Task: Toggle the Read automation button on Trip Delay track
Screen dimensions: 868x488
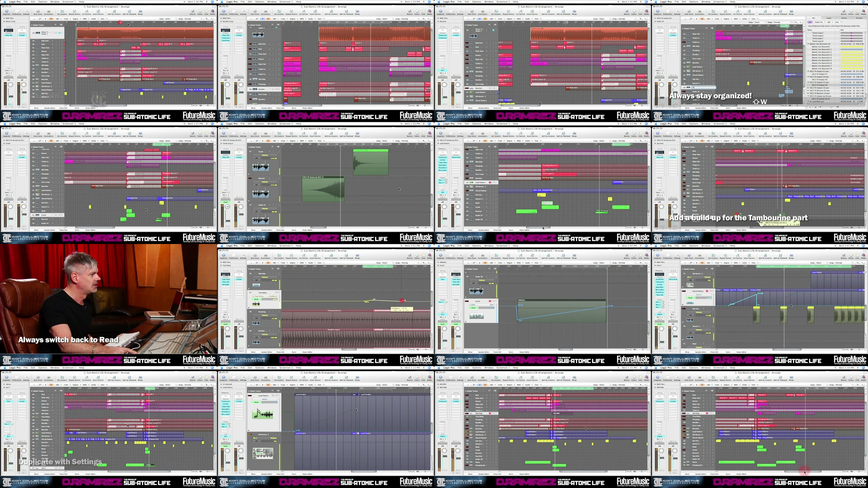Action: [x=256, y=299]
